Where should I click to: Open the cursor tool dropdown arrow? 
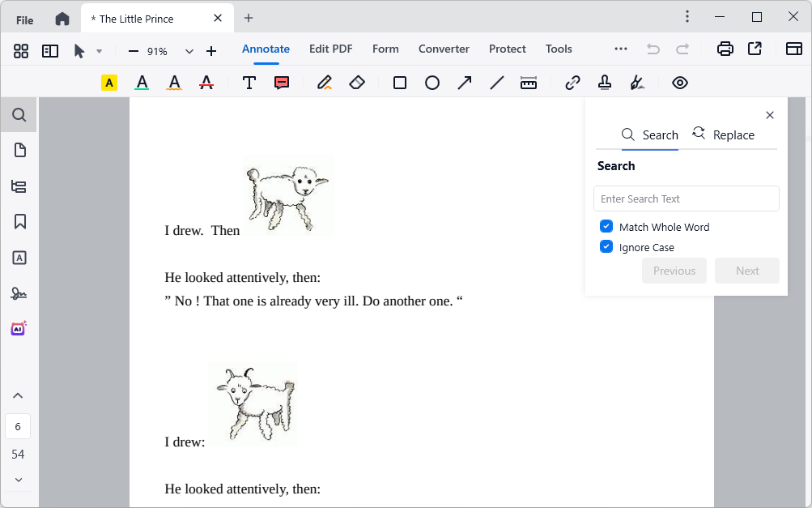(x=100, y=51)
